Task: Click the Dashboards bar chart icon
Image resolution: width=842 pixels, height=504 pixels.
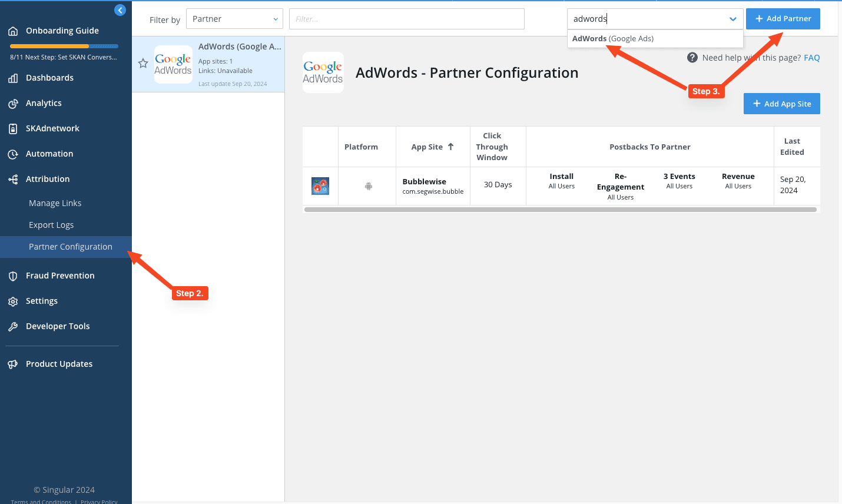Action: (13, 78)
